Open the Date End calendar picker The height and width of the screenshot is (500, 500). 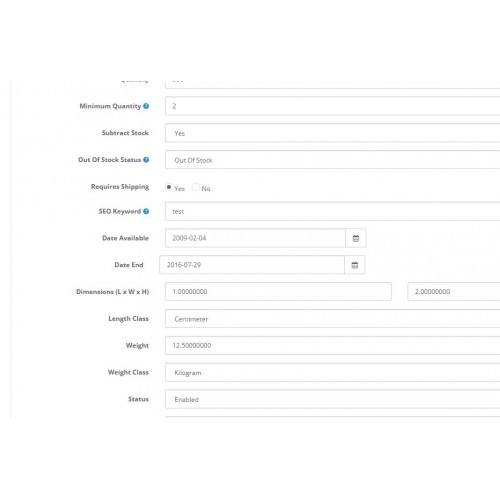pyautogui.click(x=355, y=265)
